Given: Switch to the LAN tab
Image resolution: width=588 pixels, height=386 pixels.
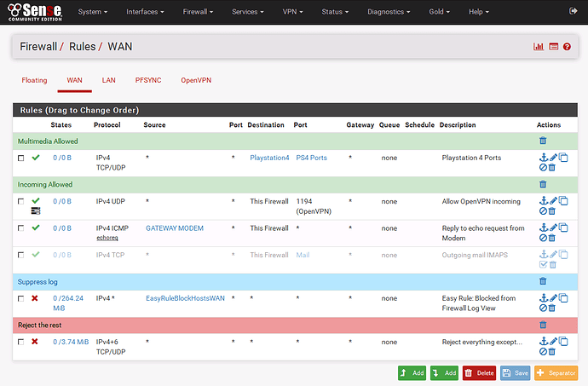Looking at the screenshot, I should 108,80.
